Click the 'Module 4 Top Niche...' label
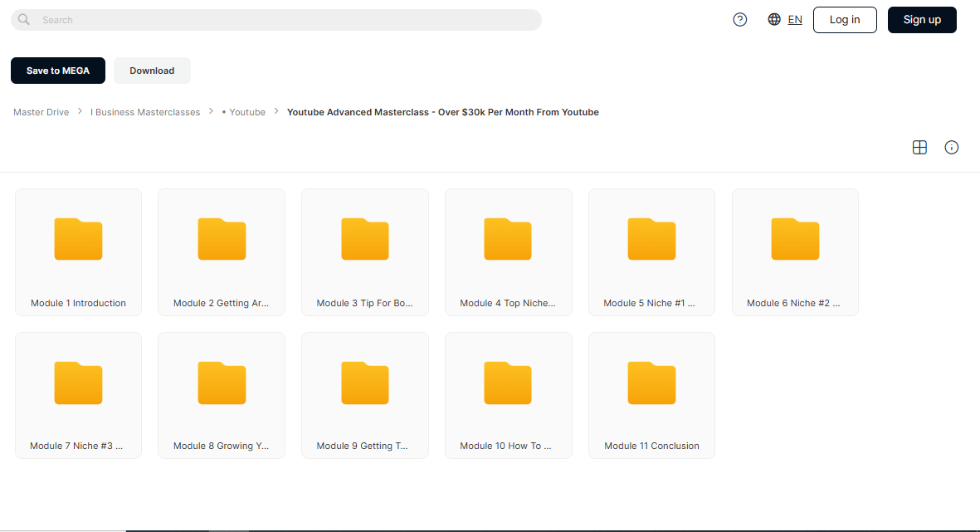Screen dimensions: 980x532 pos(508,303)
